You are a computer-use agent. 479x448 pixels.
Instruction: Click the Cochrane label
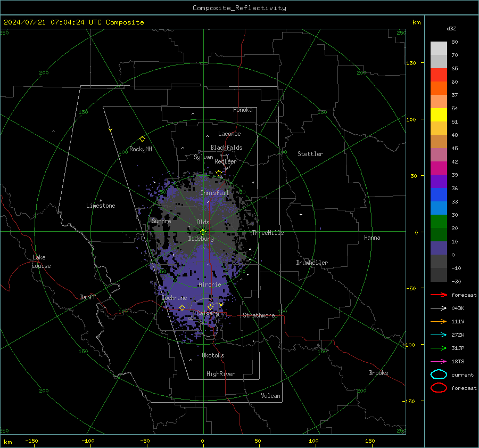pos(174,298)
